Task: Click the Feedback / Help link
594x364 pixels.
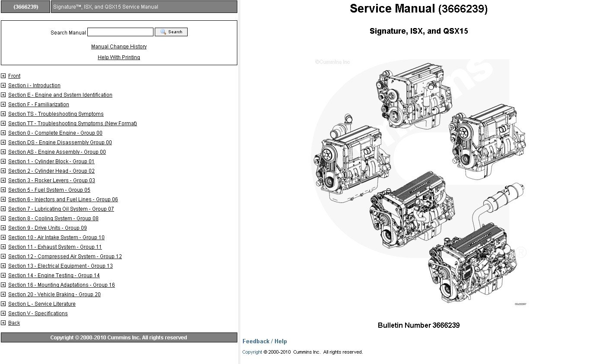Action: [265, 341]
